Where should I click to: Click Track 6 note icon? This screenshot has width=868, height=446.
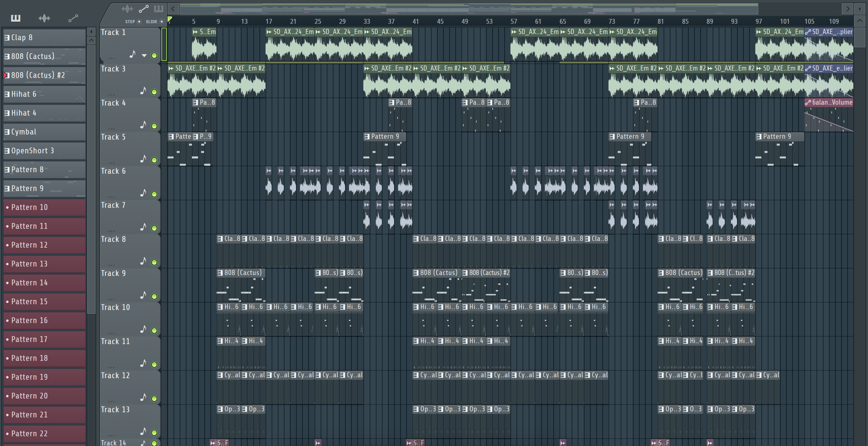pyautogui.click(x=143, y=193)
